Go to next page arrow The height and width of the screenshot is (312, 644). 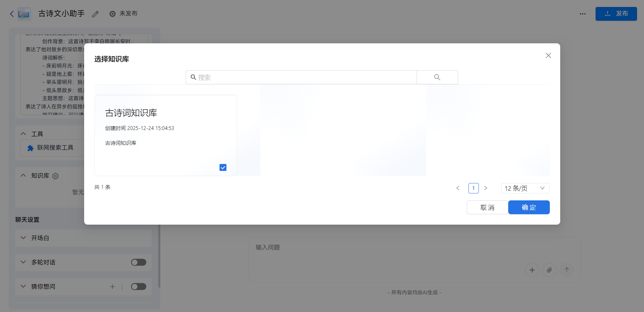[486, 188]
